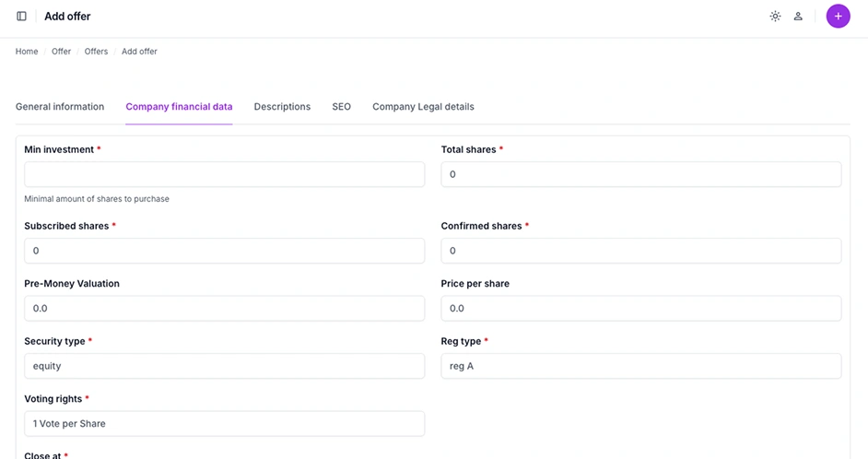868x459 pixels.
Task: Open the SEO tab
Action: pyautogui.click(x=341, y=107)
